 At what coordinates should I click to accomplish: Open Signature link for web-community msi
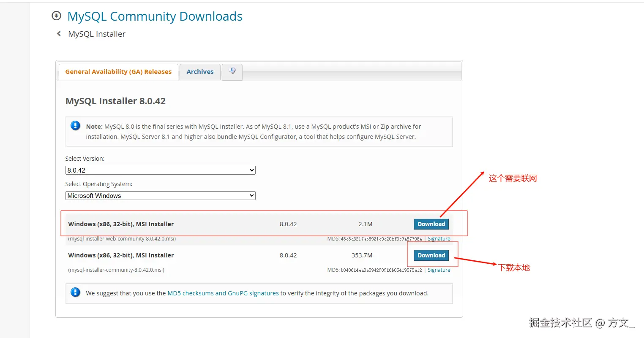pos(439,239)
